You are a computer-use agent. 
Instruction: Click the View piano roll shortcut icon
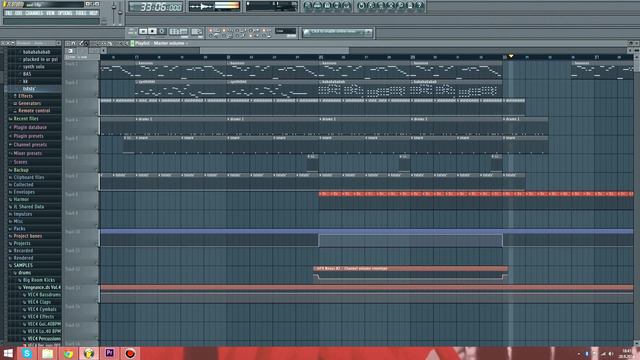tap(327, 6)
